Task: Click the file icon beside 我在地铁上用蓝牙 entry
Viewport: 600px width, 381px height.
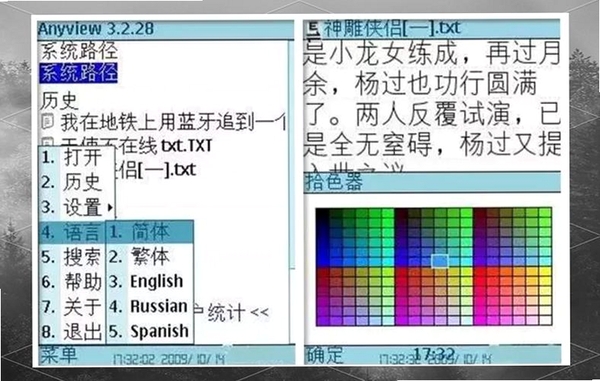Action: (x=47, y=122)
